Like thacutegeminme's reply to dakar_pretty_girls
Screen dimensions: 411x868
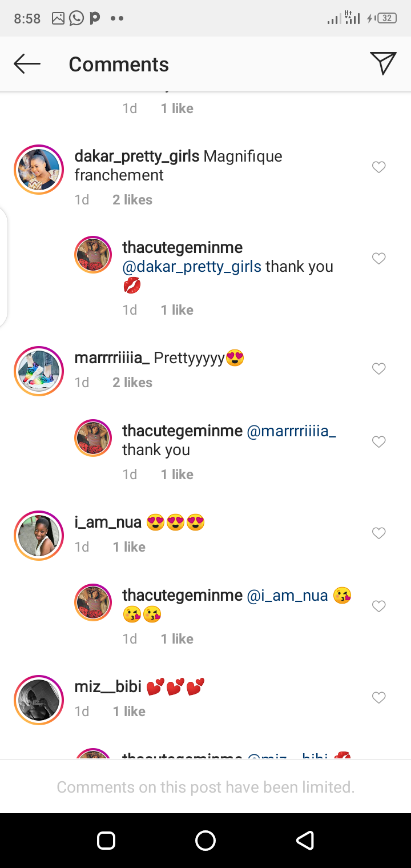tap(379, 259)
